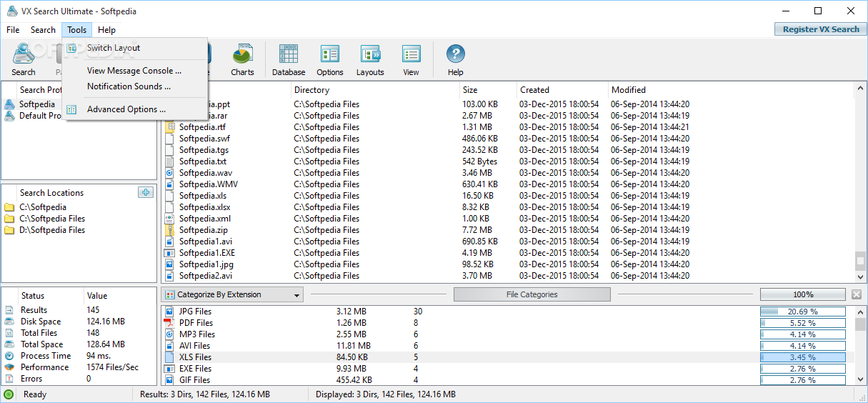Image resolution: width=868 pixels, height=403 pixels.
Task: Click the File Categories button
Action: [532, 294]
